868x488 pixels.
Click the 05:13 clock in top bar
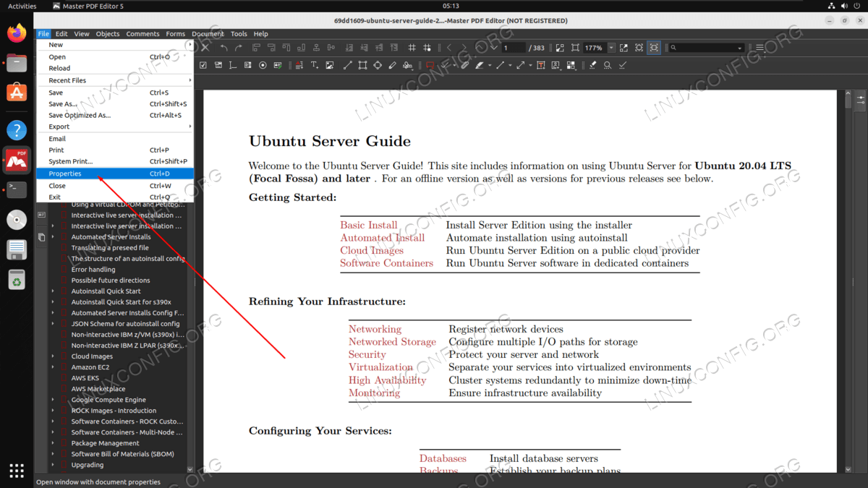pyautogui.click(x=451, y=6)
